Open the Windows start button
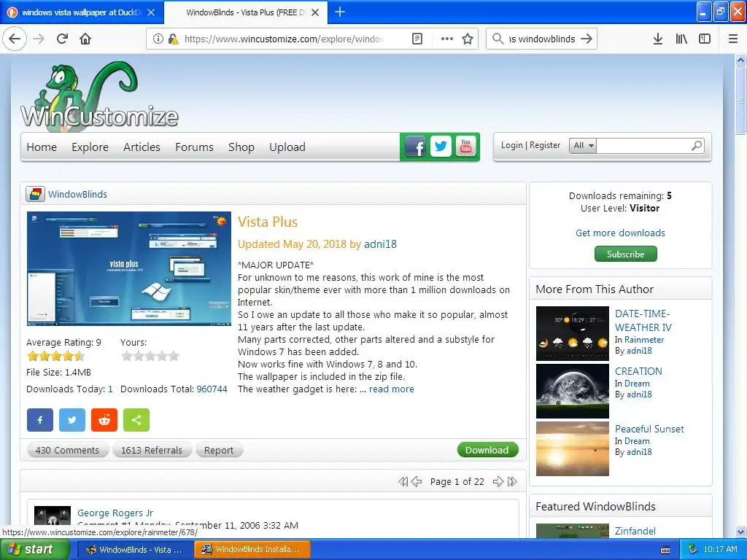 pyautogui.click(x=34, y=549)
